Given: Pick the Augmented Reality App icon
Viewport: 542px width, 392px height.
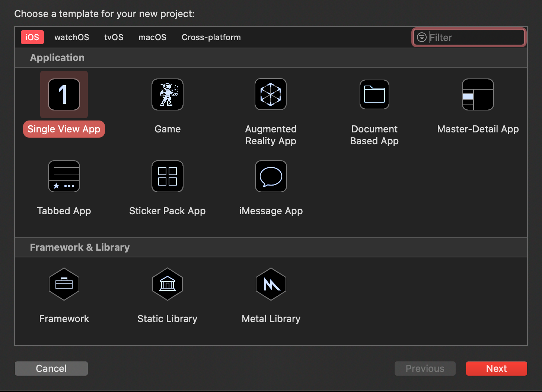Looking at the screenshot, I should [x=271, y=94].
